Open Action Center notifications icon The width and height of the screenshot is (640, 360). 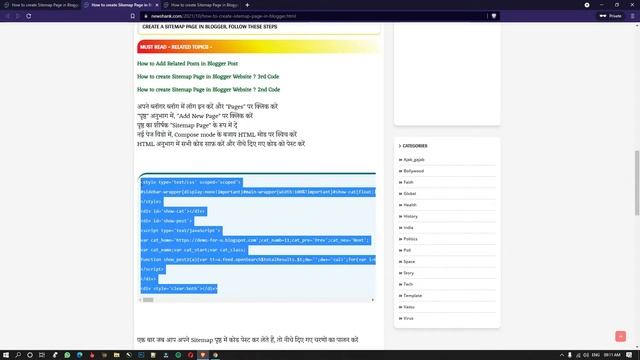tap(629, 355)
